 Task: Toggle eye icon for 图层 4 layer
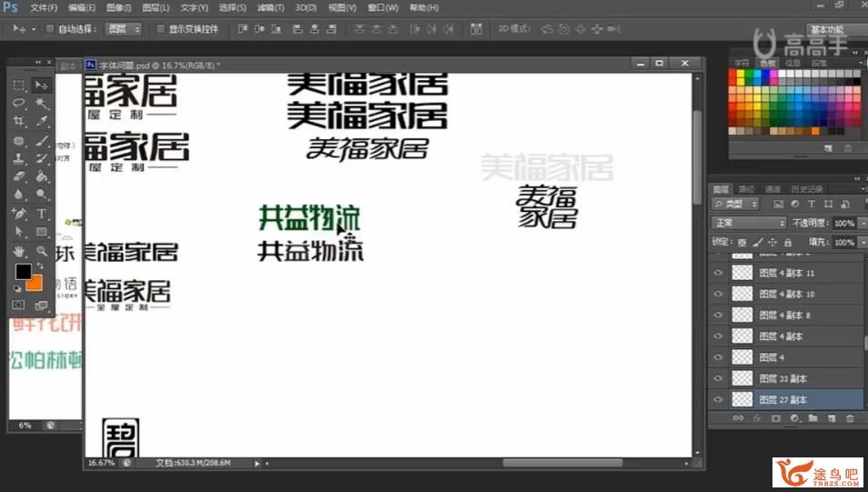coord(718,357)
